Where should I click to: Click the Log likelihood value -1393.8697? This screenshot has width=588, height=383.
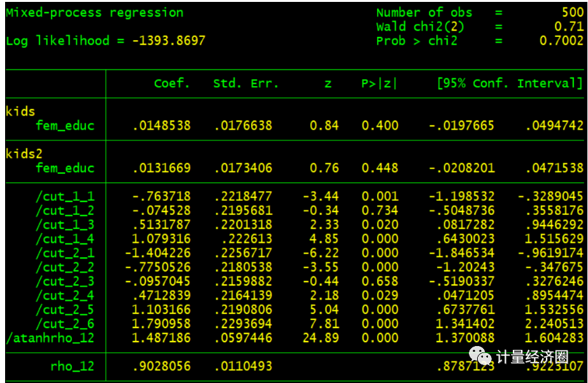pyautogui.click(x=169, y=41)
